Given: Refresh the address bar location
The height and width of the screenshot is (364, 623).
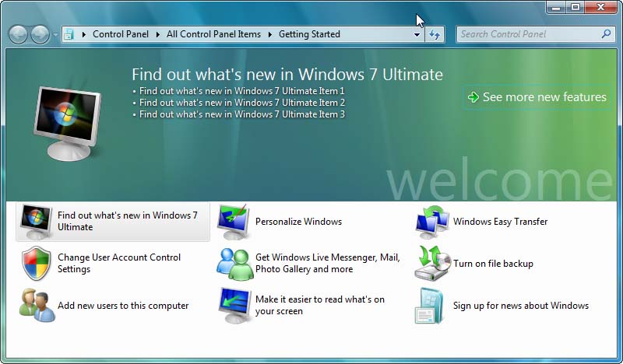Looking at the screenshot, I should [435, 34].
